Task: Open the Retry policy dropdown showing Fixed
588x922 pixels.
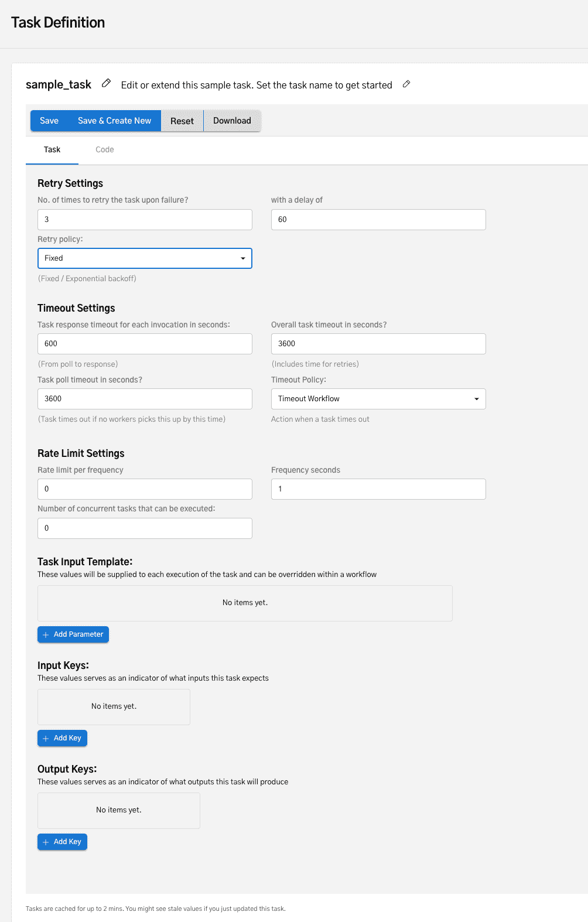Action: (x=145, y=258)
